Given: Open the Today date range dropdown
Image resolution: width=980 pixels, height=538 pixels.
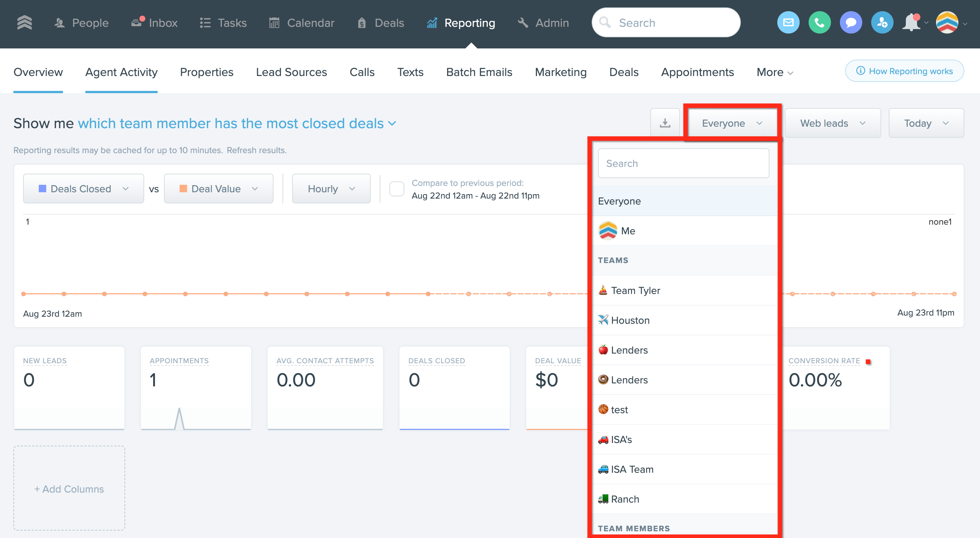Looking at the screenshot, I should pyautogui.click(x=925, y=123).
